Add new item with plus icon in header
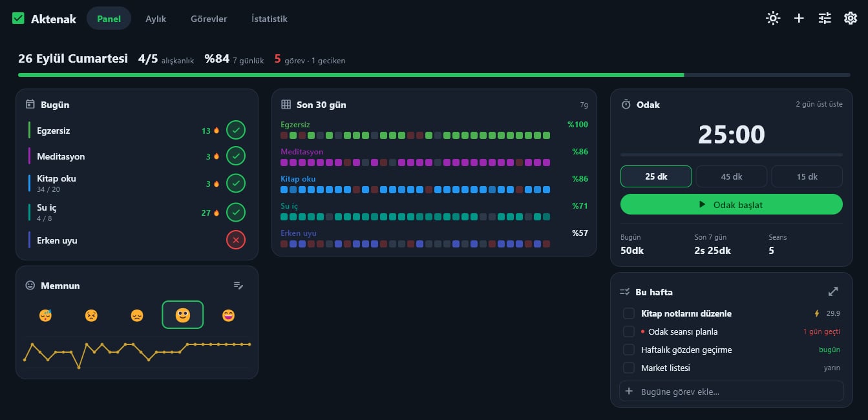The image size is (868, 420). tap(799, 18)
